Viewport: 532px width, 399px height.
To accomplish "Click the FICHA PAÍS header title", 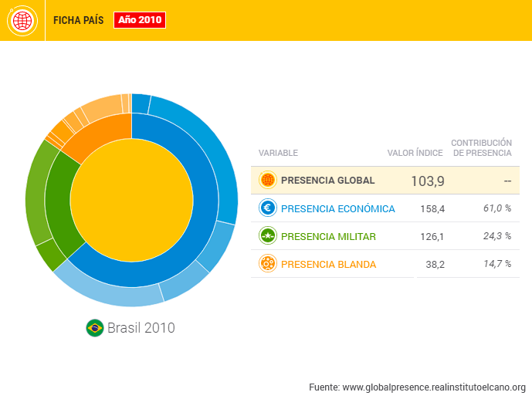I will (78, 20).
